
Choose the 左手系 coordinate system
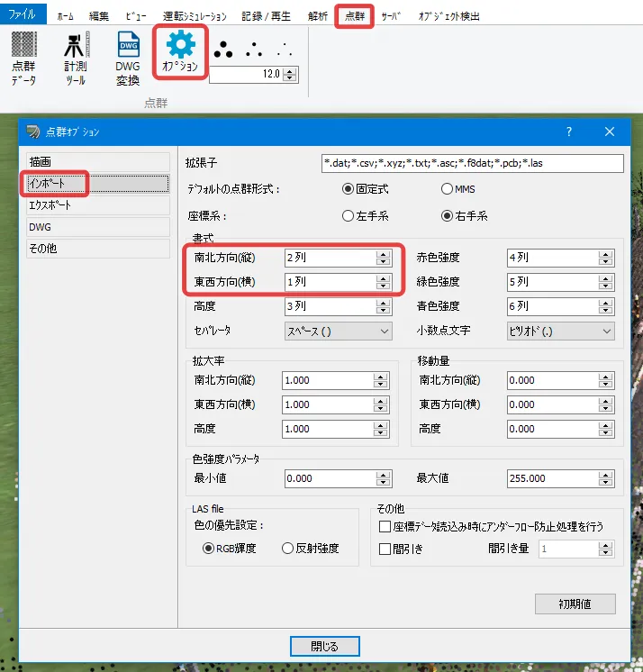[348, 215]
